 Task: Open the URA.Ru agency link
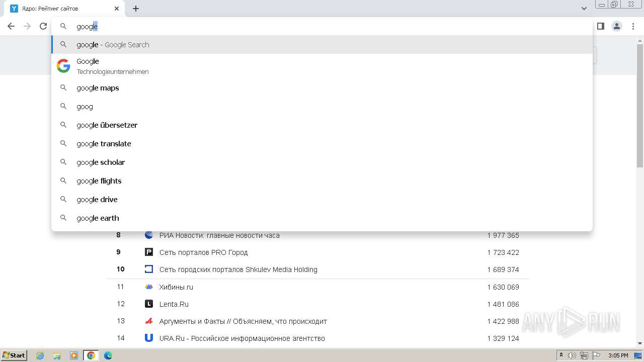pos(242,338)
